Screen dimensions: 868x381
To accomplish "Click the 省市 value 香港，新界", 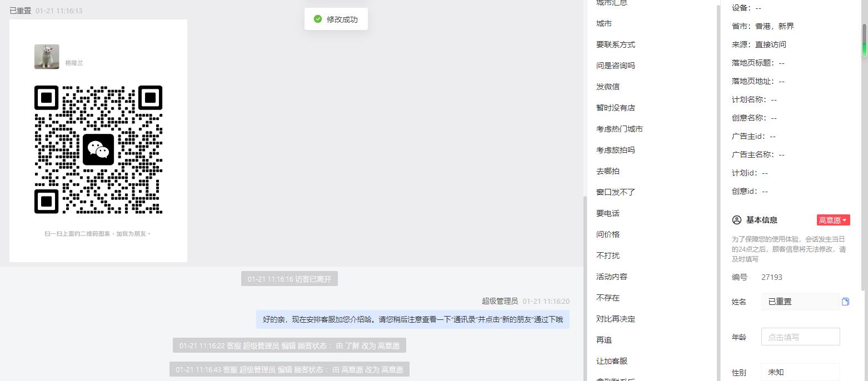I will click(x=775, y=26).
